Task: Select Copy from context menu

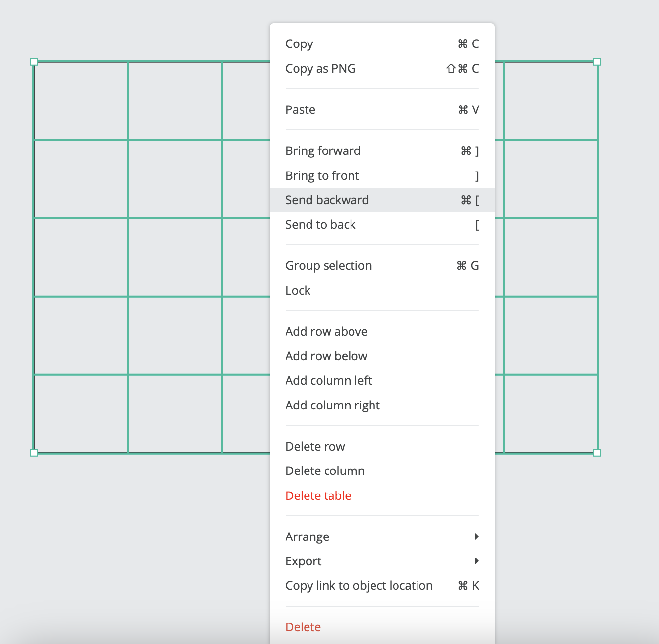Action: (x=382, y=44)
